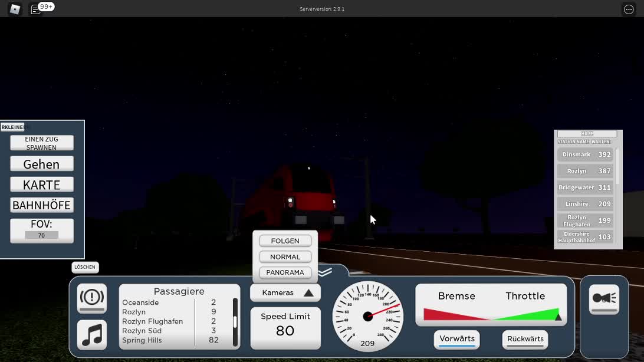Open the KARTE map
Viewport: 644px width, 362px height.
[x=41, y=185]
